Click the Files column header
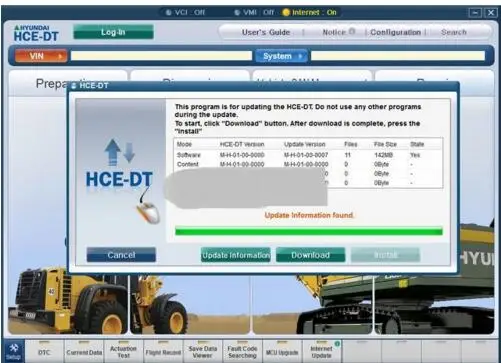 pos(351,144)
